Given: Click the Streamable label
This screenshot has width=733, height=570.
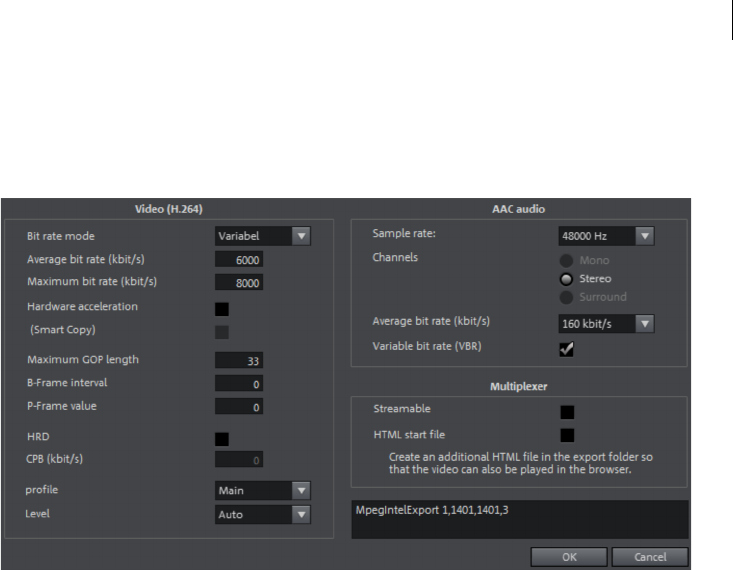Looking at the screenshot, I should click(402, 409).
